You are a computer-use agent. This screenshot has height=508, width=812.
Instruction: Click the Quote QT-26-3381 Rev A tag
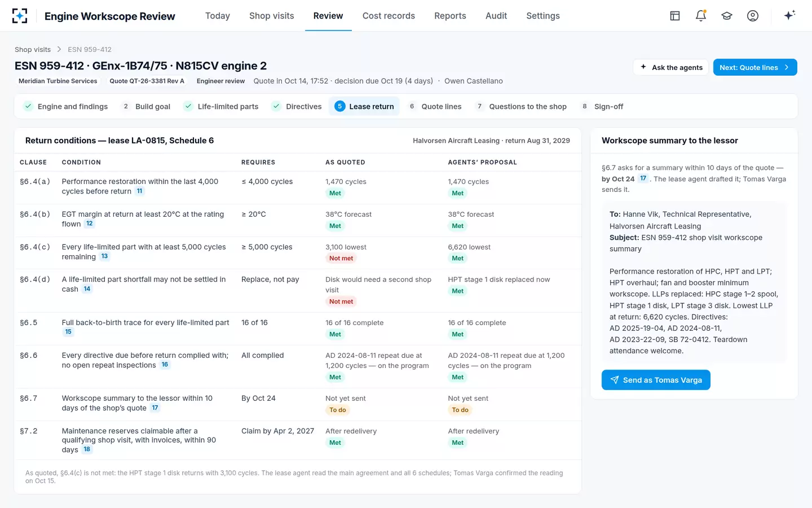coord(147,81)
